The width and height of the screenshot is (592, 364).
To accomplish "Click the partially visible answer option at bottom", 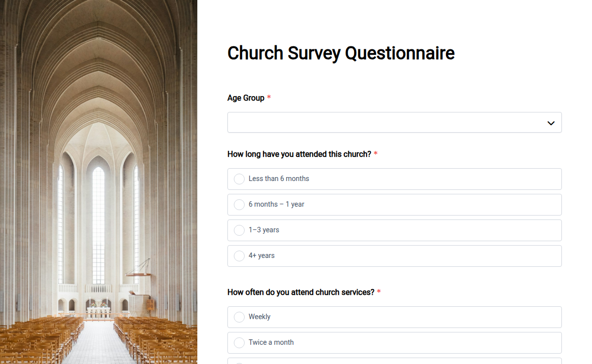I will click(x=394, y=362).
